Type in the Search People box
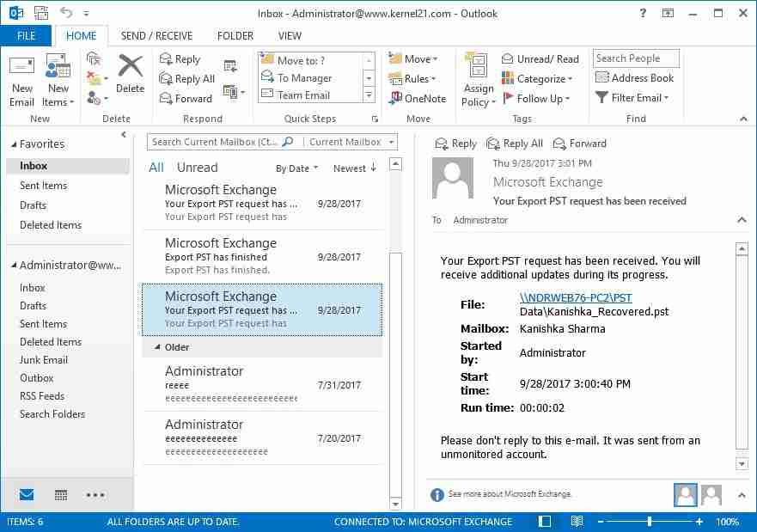The height and width of the screenshot is (532, 757). pyautogui.click(x=636, y=58)
